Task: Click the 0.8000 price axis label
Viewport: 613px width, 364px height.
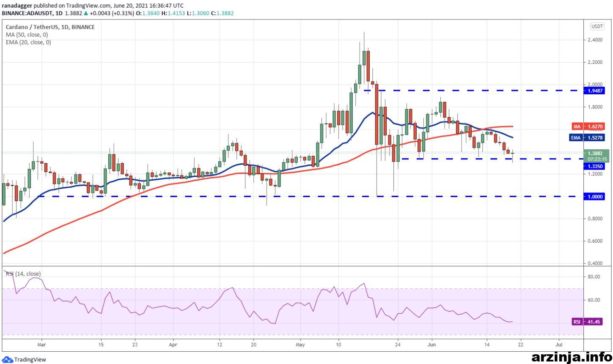Action: point(595,219)
